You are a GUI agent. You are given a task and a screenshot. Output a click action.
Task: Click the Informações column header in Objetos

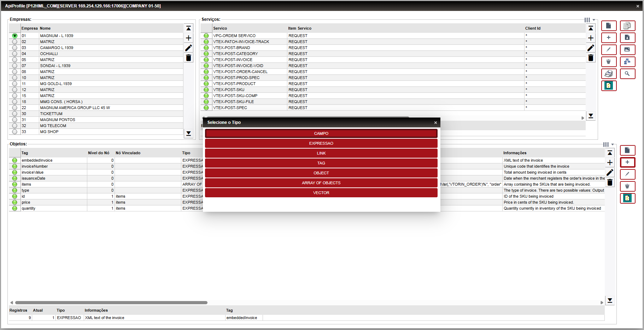(x=515, y=153)
